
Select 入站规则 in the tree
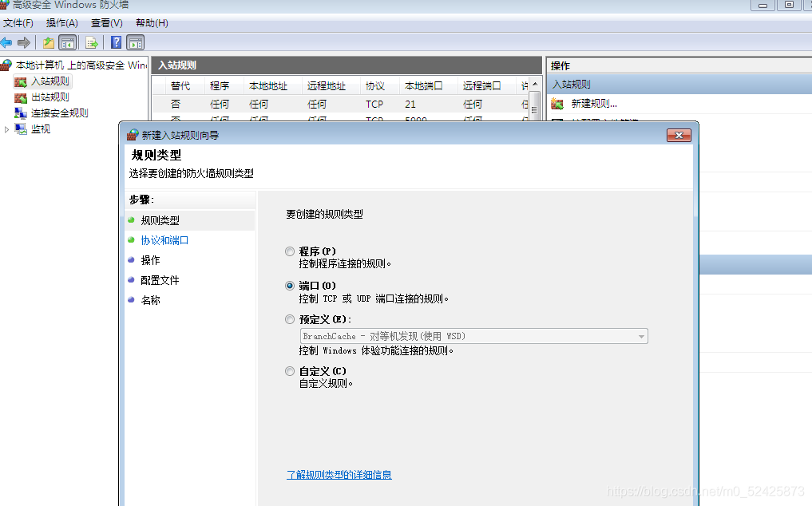point(50,81)
